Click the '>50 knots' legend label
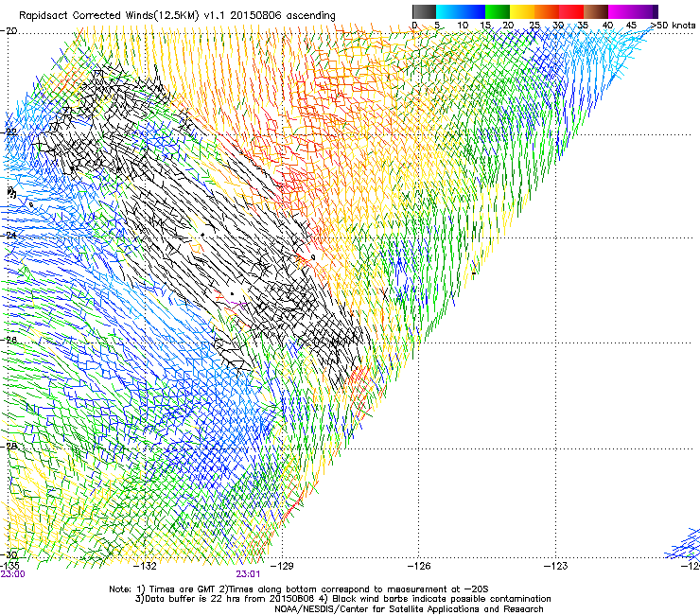The width and height of the screenshot is (700, 615). (673, 26)
